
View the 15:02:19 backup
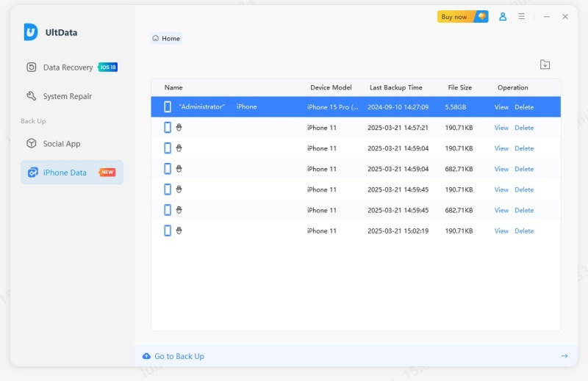(x=501, y=231)
